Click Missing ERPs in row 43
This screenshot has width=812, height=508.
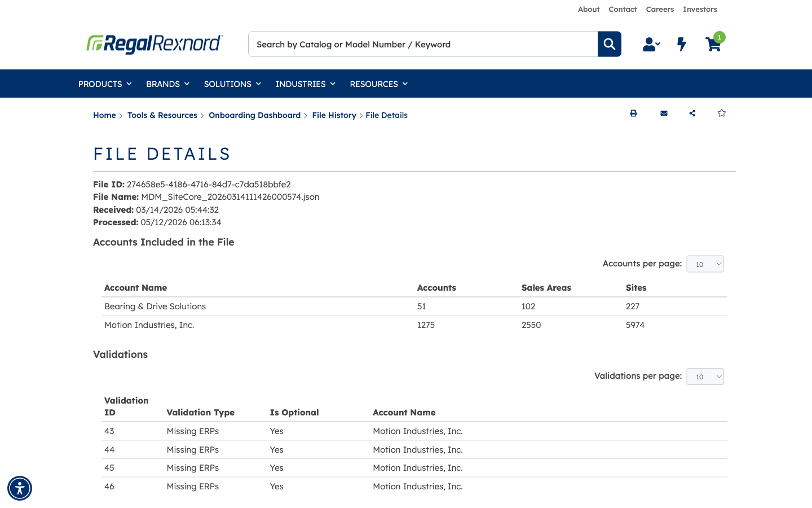point(193,431)
